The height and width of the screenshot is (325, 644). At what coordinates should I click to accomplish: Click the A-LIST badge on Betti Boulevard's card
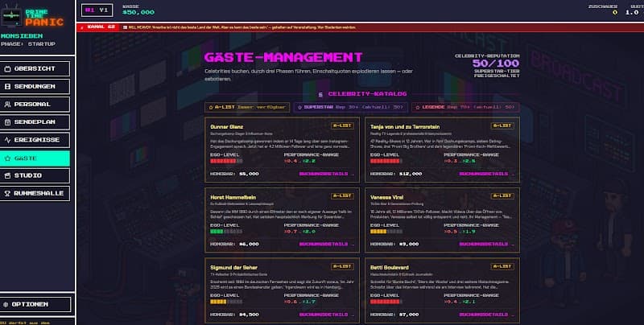click(x=502, y=267)
